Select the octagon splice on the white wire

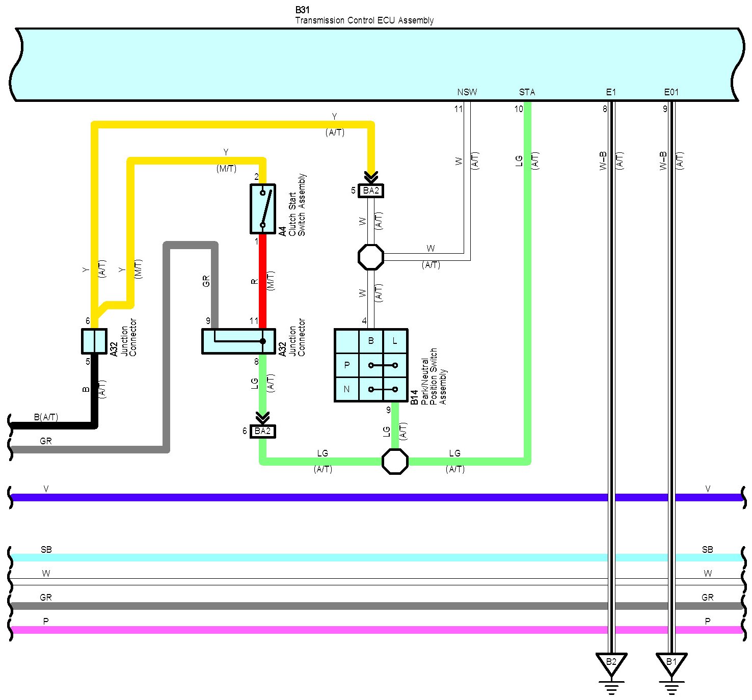[371, 257]
